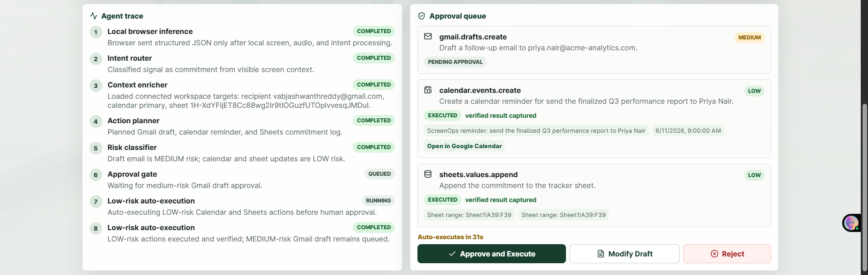Click the floating avatar assistant icon

point(851,223)
